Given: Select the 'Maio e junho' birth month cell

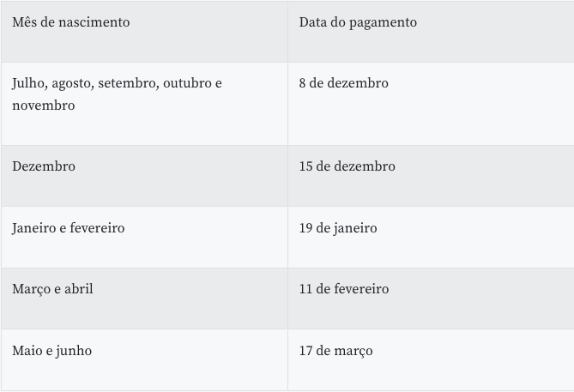Looking at the screenshot, I should coord(51,351).
